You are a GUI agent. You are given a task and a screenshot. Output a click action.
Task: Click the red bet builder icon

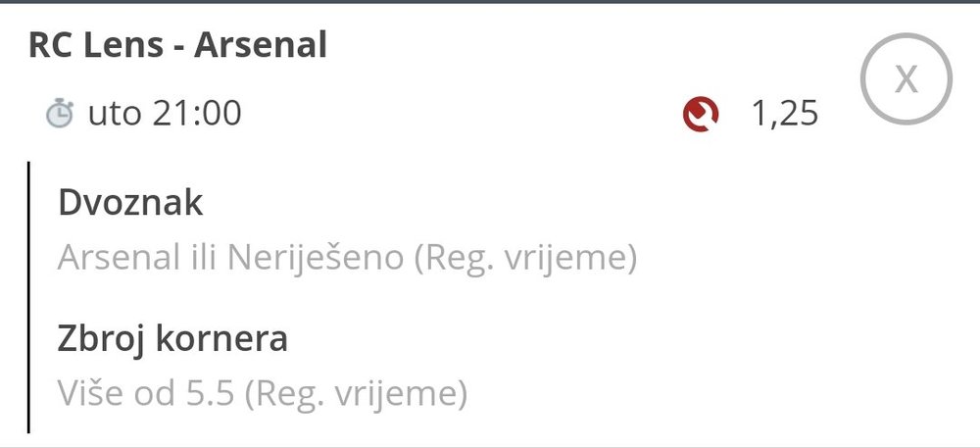coord(701,115)
